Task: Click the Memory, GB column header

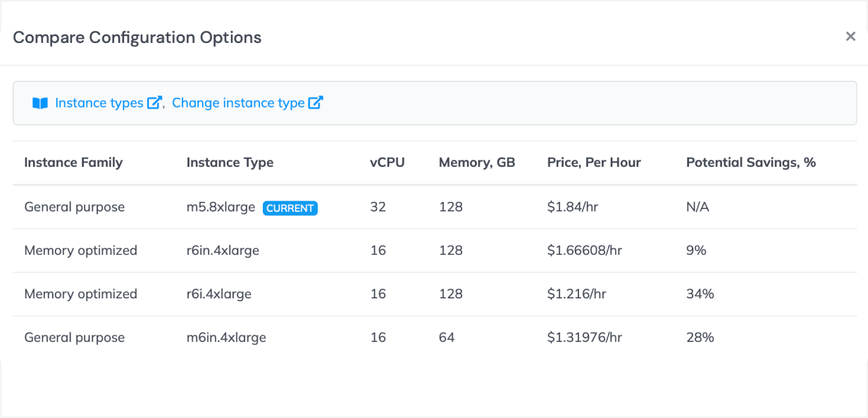Action: (x=476, y=163)
